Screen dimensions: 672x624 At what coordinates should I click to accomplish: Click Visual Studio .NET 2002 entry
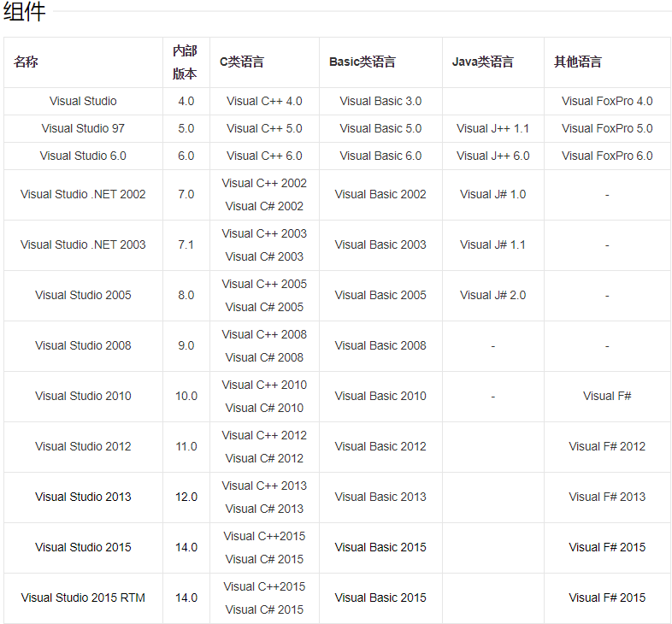tap(83, 194)
